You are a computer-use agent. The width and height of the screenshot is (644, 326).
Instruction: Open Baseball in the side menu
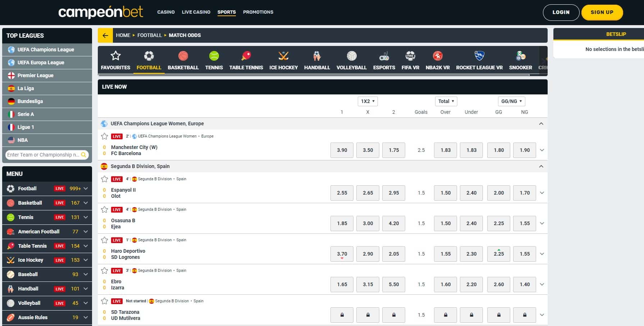pyautogui.click(x=47, y=274)
